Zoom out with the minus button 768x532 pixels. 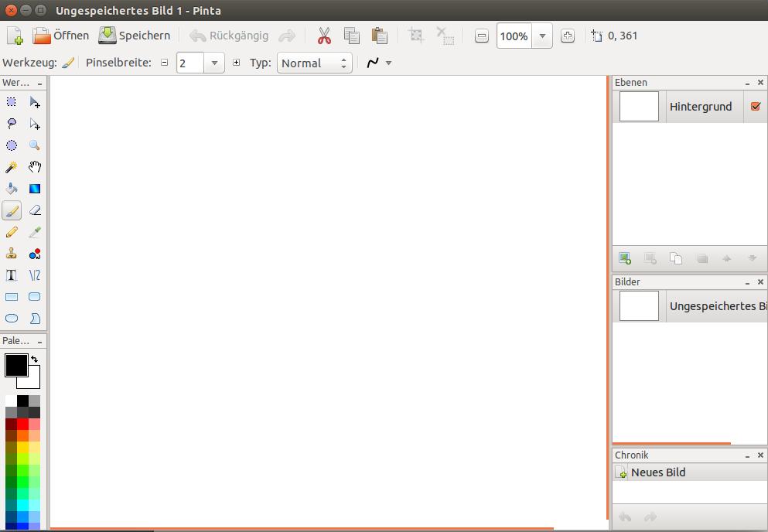pyautogui.click(x=482, y=36)
